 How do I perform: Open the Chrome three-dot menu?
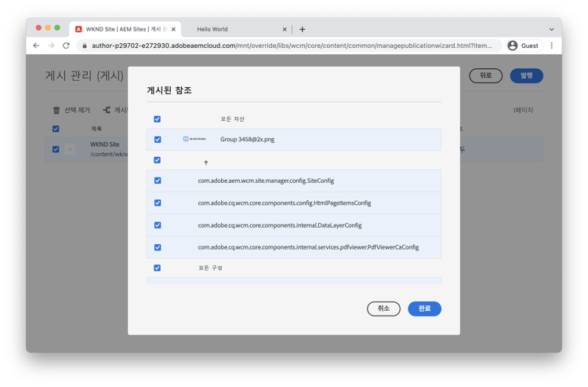(552, 46)
